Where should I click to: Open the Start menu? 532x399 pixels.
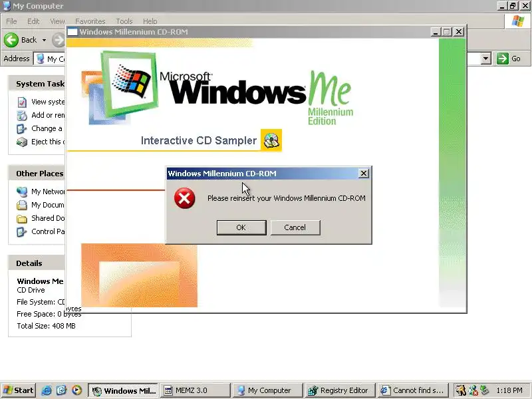(x=19, y=390)
